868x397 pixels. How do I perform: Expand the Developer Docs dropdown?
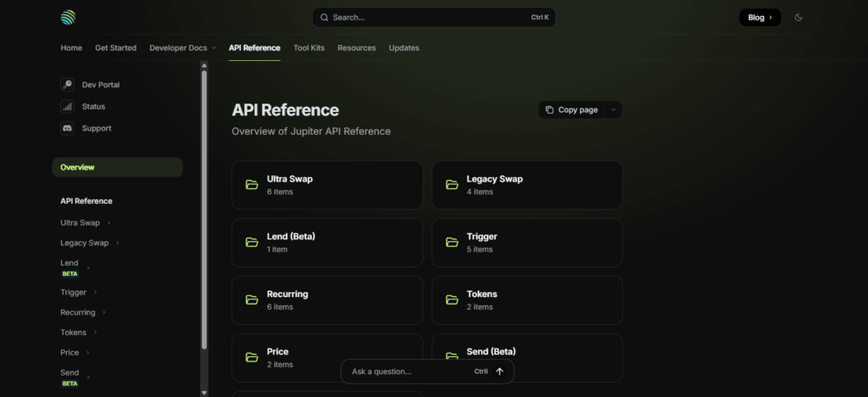(x=182, y=48)
